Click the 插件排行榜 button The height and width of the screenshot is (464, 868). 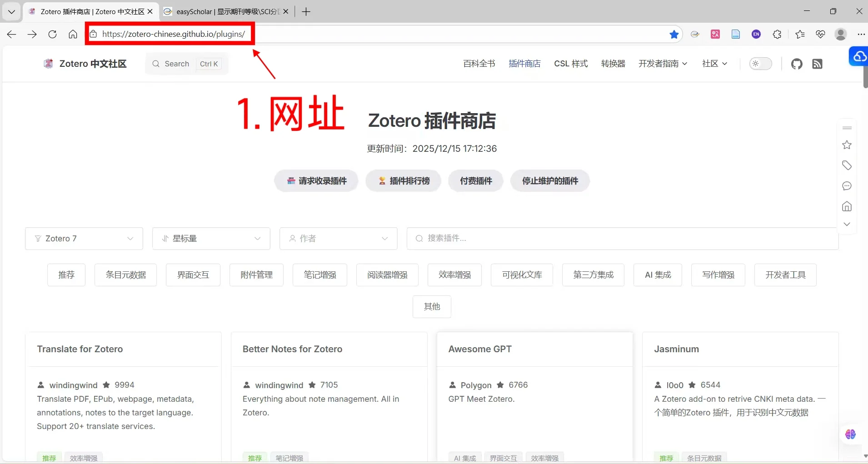click(404, 181)
